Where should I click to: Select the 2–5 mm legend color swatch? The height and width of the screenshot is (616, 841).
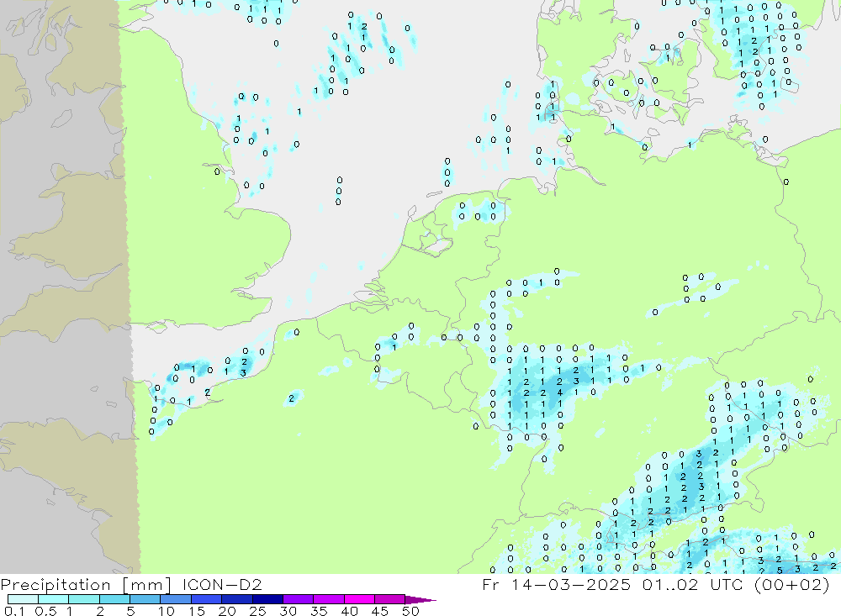114,599
